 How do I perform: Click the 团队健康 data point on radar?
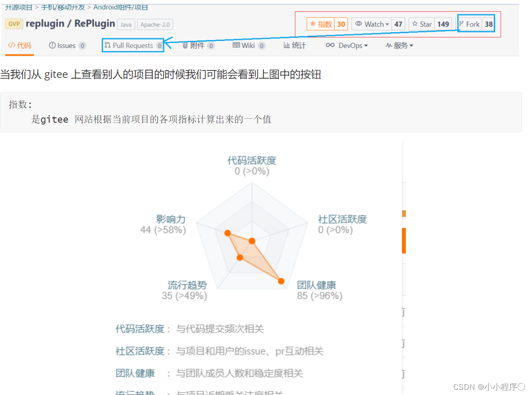pos(281,281)
